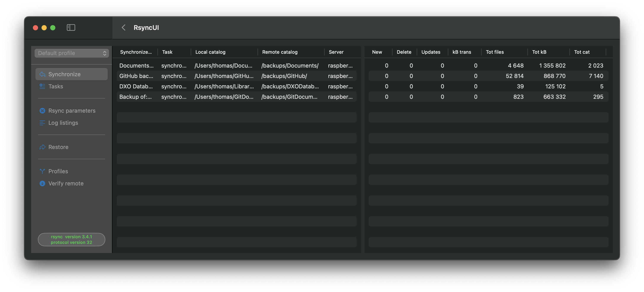
Task: Close the RsyncUI window
Action: point(35,28)
